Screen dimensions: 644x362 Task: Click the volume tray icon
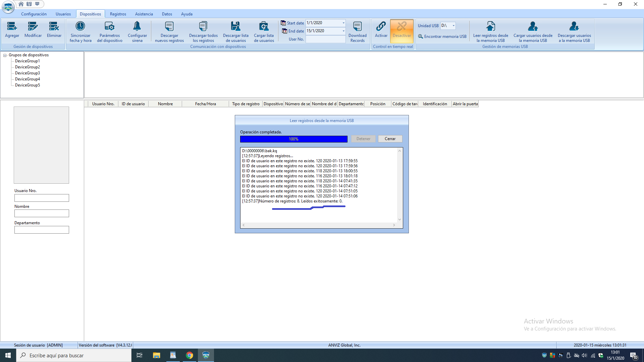point(584,355)
